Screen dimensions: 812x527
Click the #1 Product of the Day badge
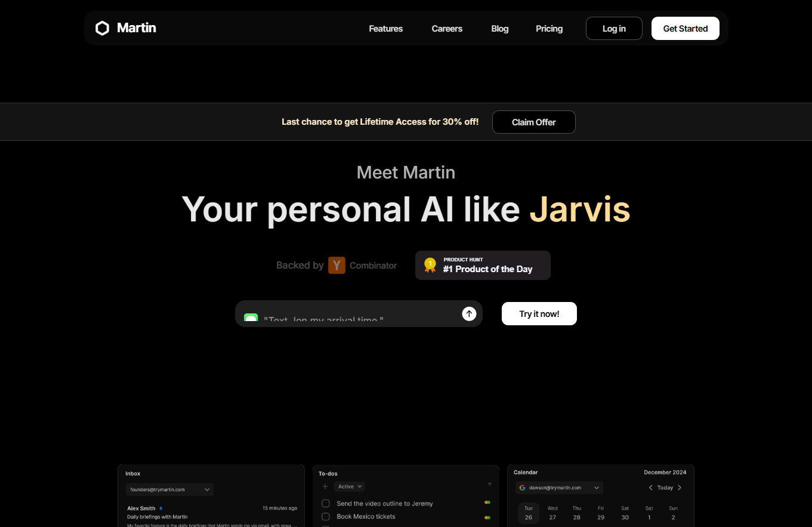(483, 265)
